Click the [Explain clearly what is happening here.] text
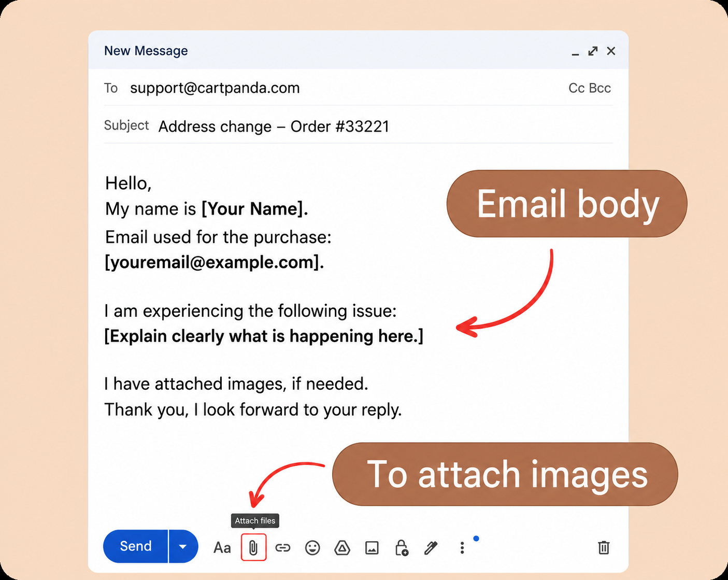 pos(264,336)
